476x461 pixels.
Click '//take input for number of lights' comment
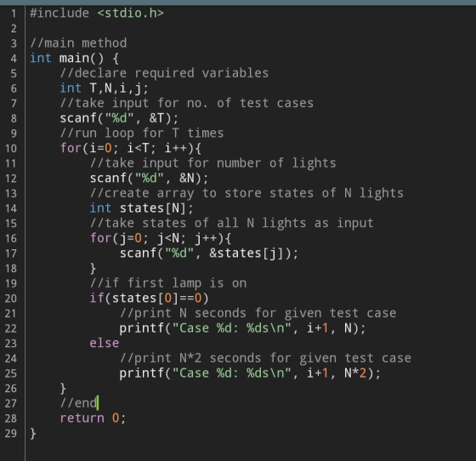(x=213, y=163)
